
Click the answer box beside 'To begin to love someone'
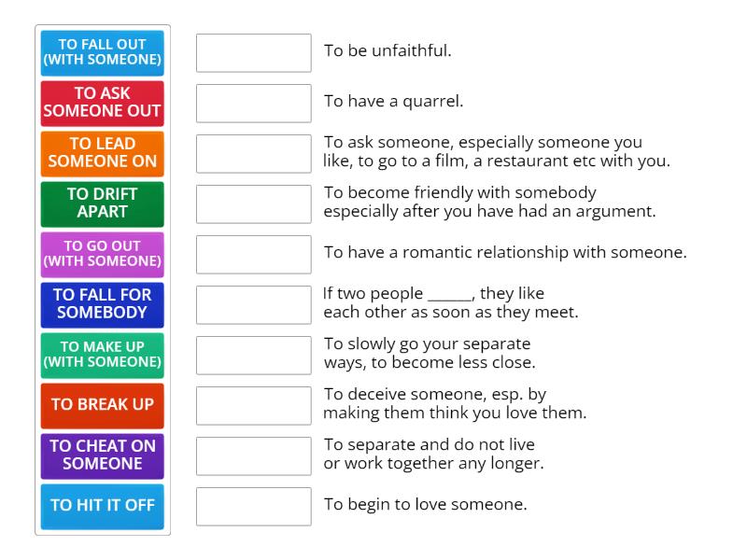(x=253, y=506)
